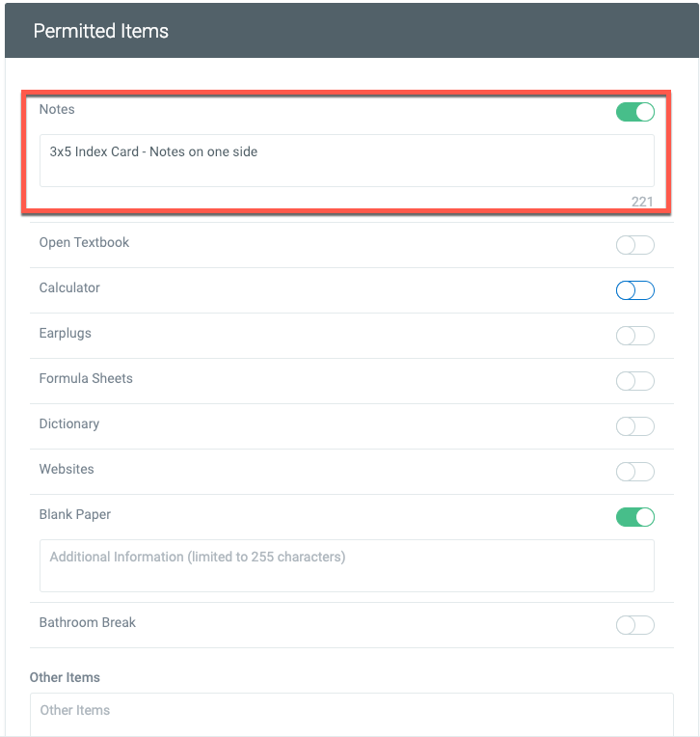Click into the Other Items text field

tap(351, 715)
